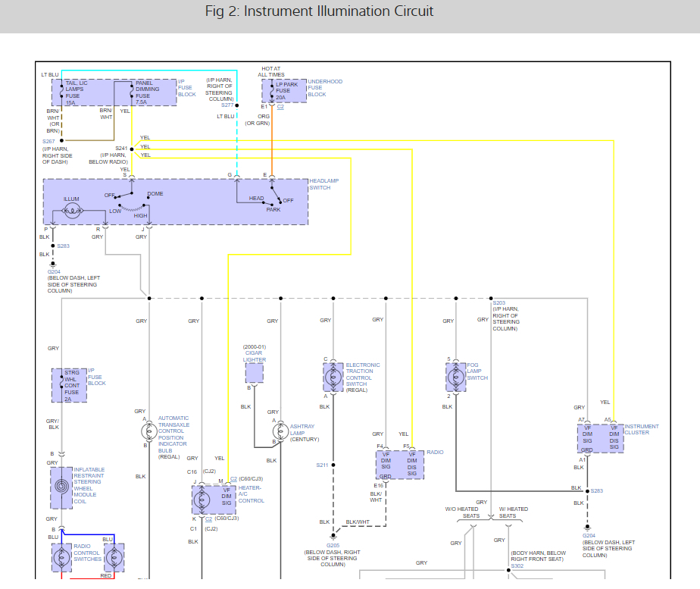The width and height of the screenshot is (700, 589).
Task: Click the C2 link below Heater-A/C Control pin K
Action: click(x=208, y=519)
